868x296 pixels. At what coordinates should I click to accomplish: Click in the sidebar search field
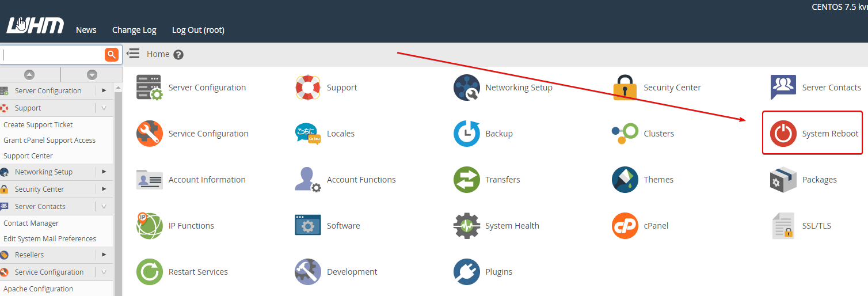(x=52, y=55)
